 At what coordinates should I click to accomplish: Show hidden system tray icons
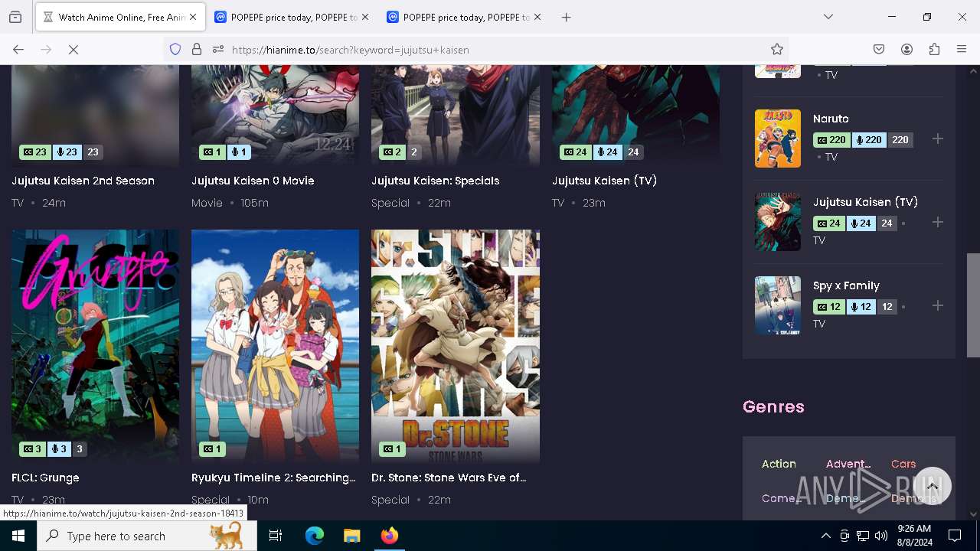(825, 536)
